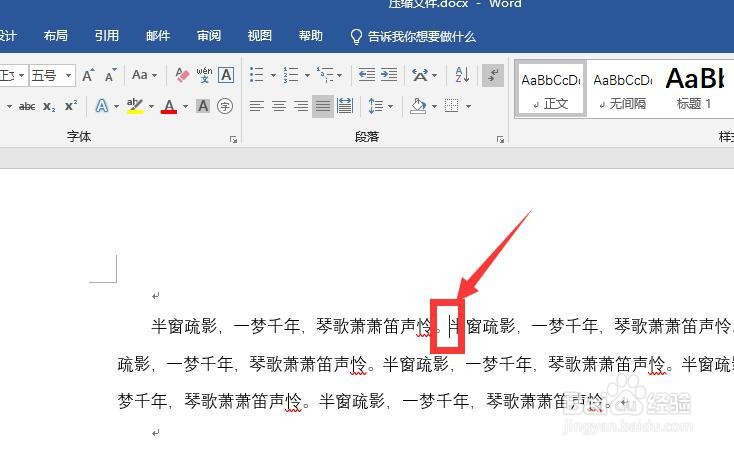The height and width of the screenshot is (452, 734).
Task: Open Text Effects dropdown arrow
Action: 116,107
